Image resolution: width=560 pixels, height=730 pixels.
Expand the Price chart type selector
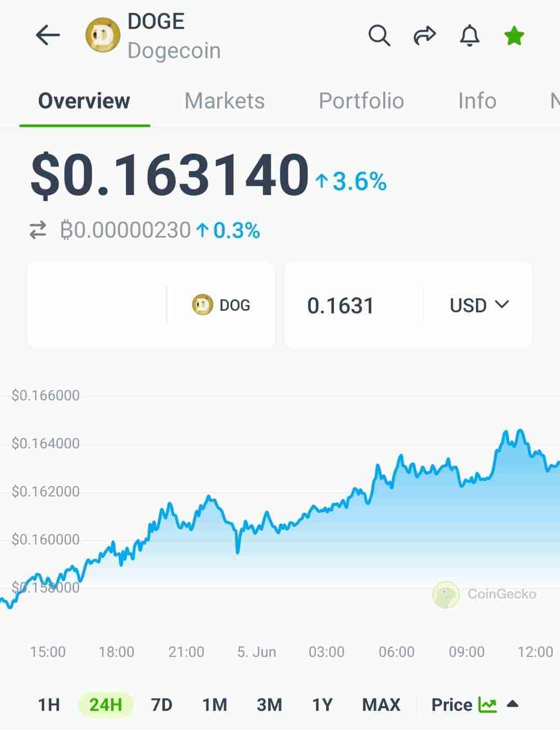click(474, 705)
